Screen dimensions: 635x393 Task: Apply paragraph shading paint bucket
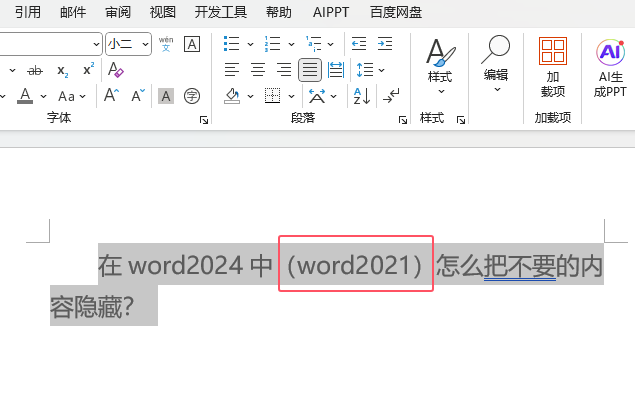point(232,96)
